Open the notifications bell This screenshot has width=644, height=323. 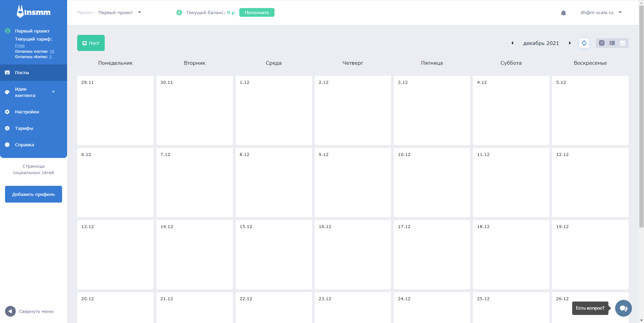pos(563,13)
